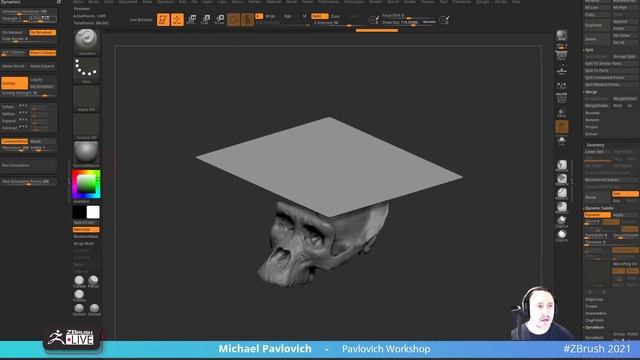Select the Move gizmo tool
640x360 pixels.
pos(191,19)
